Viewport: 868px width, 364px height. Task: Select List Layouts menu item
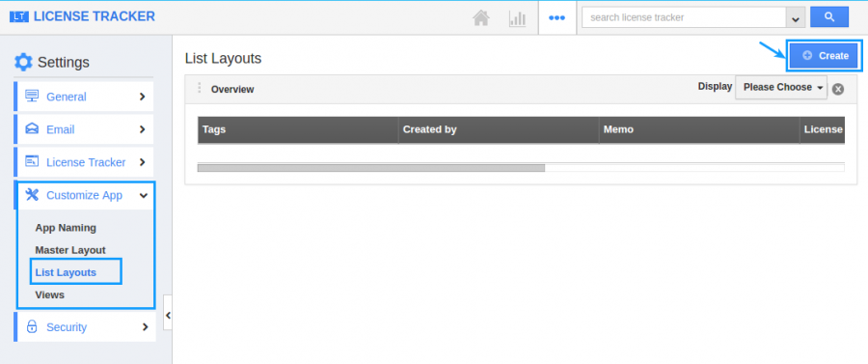66,272
